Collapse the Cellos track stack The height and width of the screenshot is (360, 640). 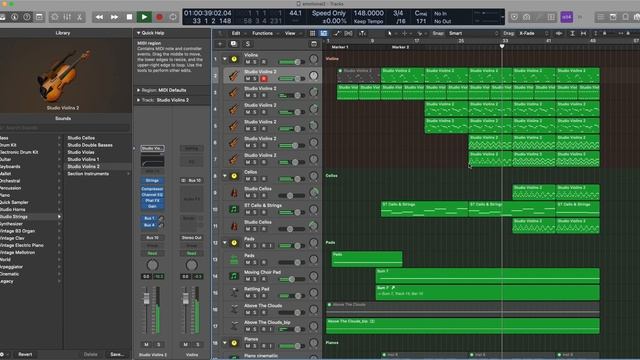pyautogui.click(x=225, y=176)
